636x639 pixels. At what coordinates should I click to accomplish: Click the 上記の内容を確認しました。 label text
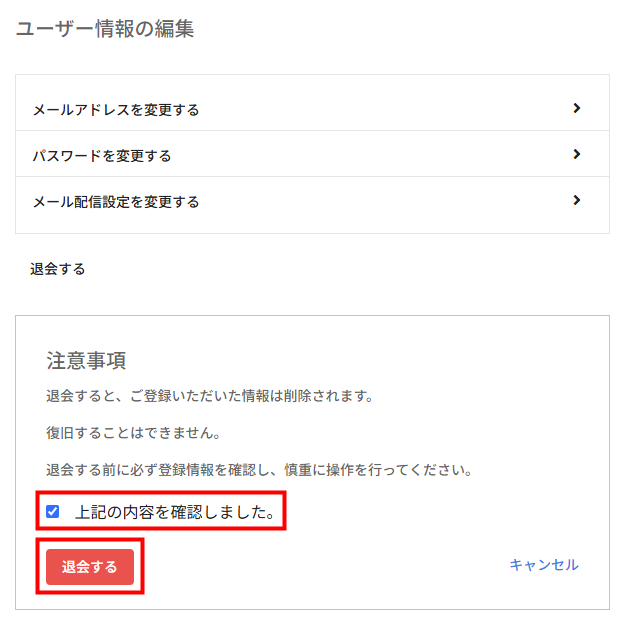175,512
